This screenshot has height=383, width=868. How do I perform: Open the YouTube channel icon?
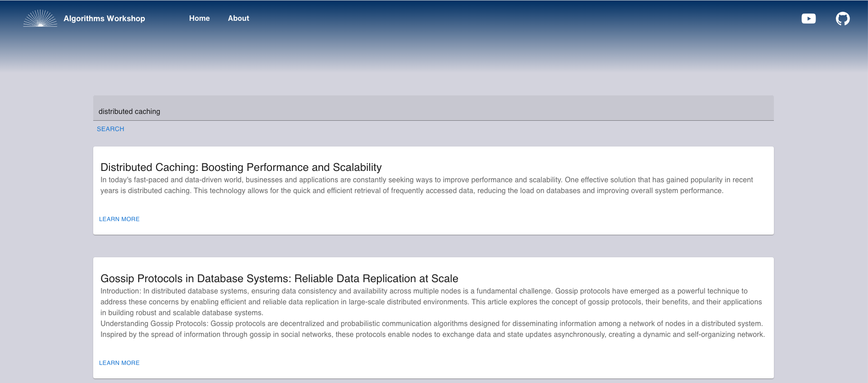808,19
